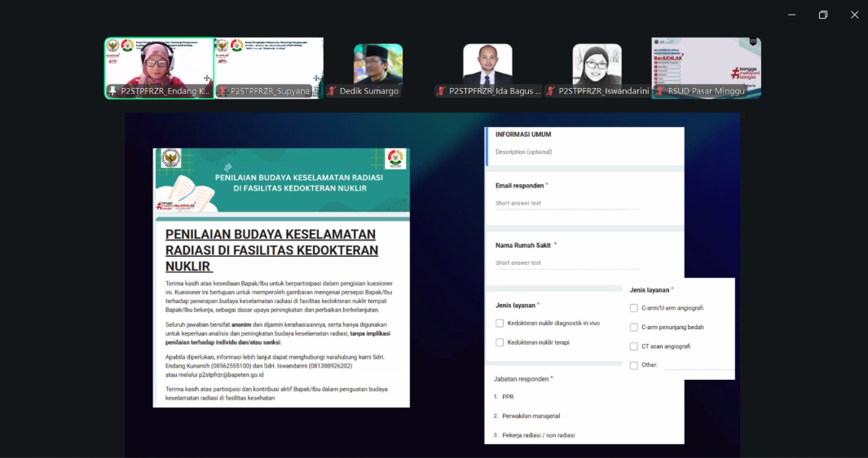Click the muted mic icon on Ida Bagus tile

(x=441, y=91)
